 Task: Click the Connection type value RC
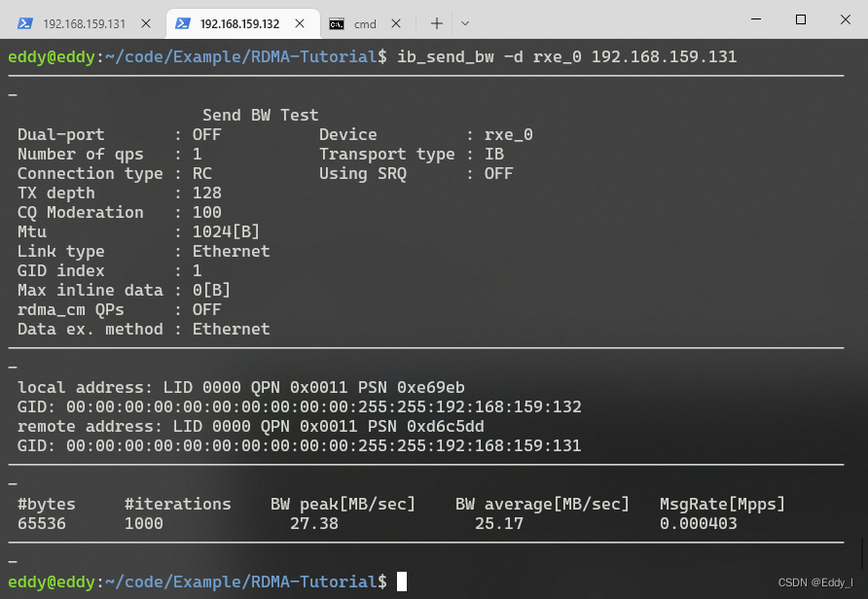point(202,173)
